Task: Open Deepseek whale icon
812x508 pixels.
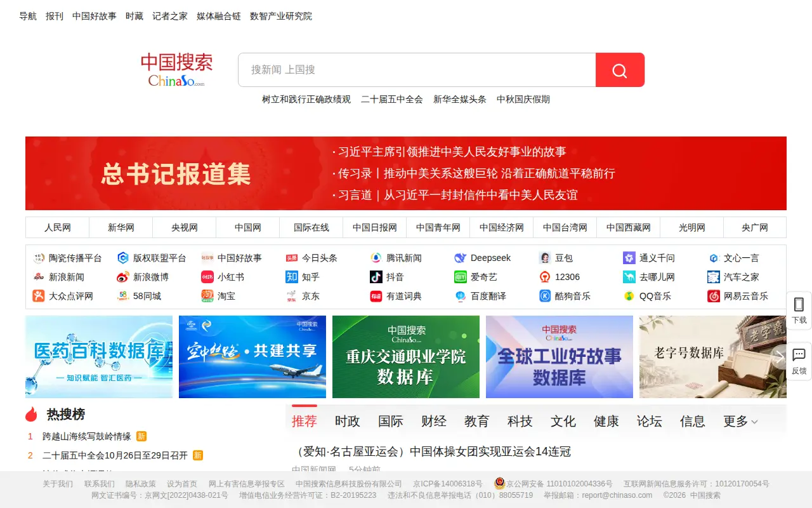Action: [461, 258]
